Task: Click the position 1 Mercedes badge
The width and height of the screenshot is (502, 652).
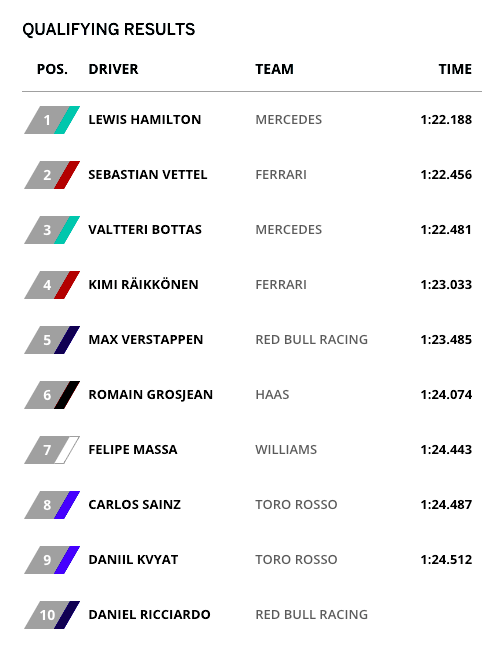Action: point(52,120)
